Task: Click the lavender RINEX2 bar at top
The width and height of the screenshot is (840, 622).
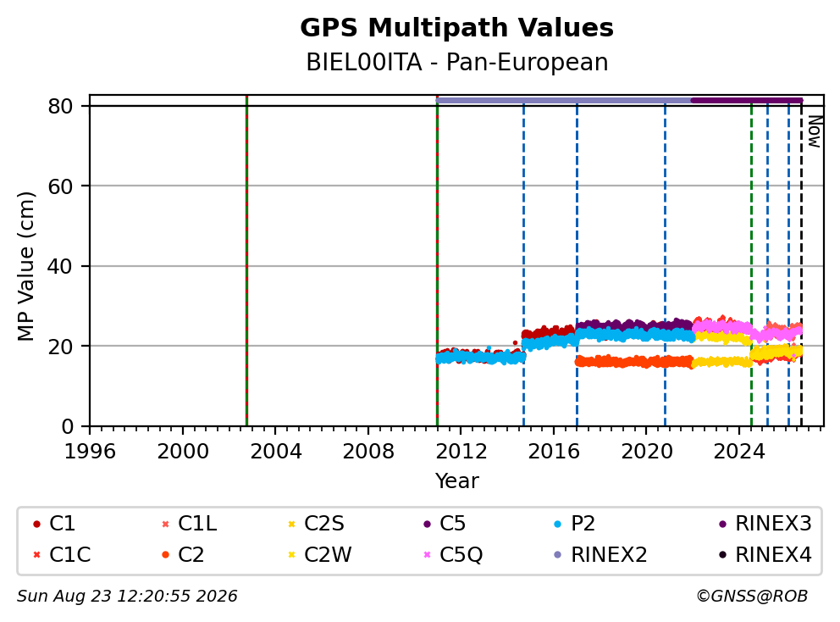Action: click(564, 100)
